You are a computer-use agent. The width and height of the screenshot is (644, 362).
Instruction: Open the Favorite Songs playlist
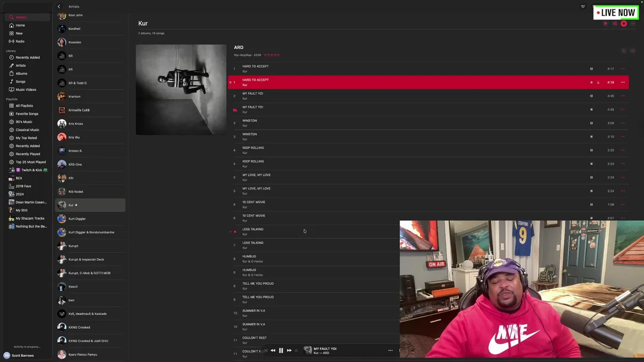click(27, 114)
